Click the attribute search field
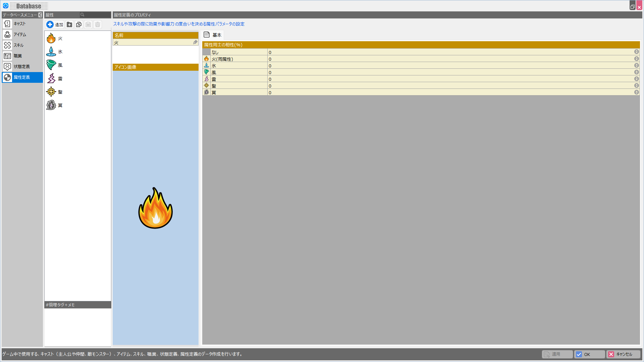 [97, 15]
